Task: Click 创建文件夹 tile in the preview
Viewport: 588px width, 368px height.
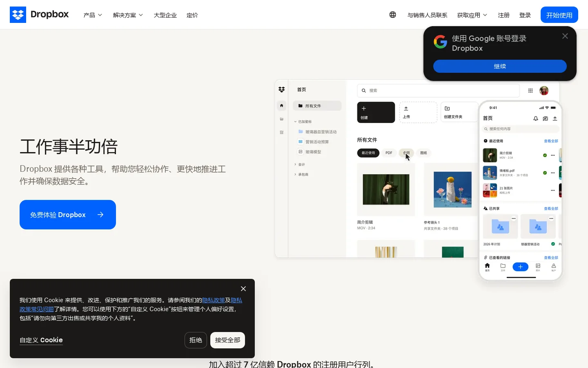Action: click(459, 112)
